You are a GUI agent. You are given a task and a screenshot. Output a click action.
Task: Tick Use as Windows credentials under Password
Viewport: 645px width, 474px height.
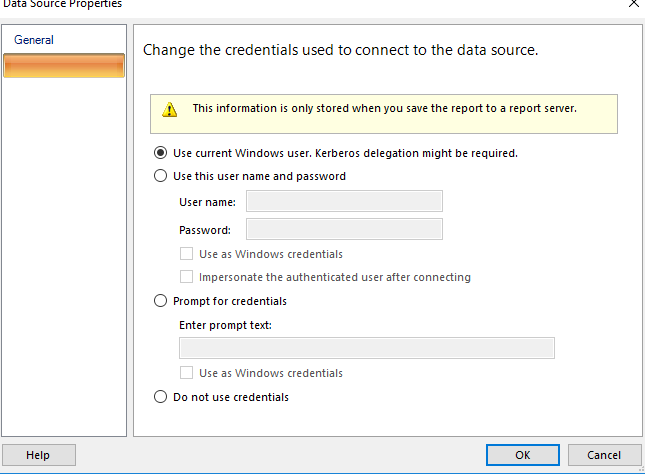pos(186,253)
